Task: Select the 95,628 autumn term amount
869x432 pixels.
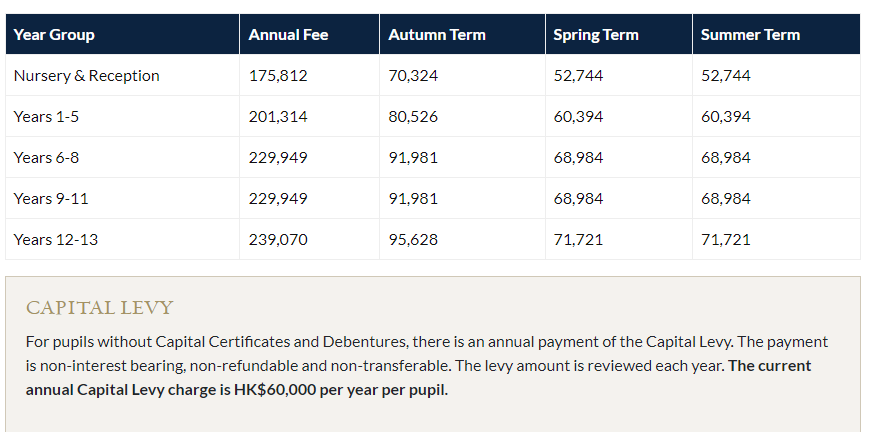Action: [x=413, y=240]
